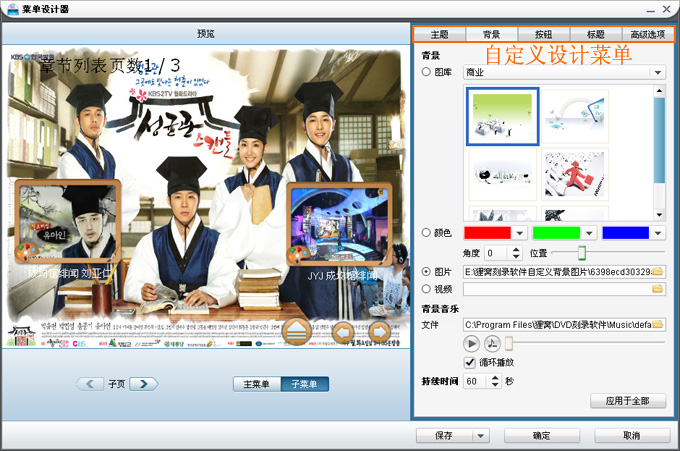Click the 持续时间 value field showing 60
Viewport: 680px width, 451px height.
coord(477,381)
